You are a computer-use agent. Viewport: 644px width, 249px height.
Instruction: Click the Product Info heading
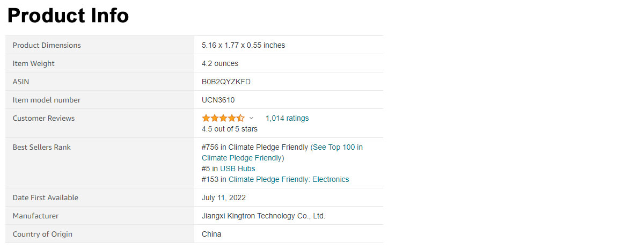[x=68, y=16]
